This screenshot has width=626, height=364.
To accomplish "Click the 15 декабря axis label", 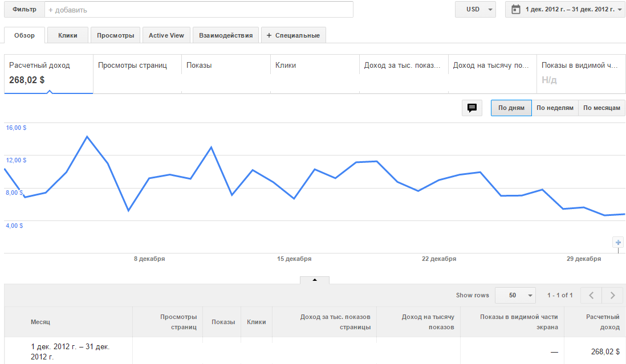I will (294, 259).
